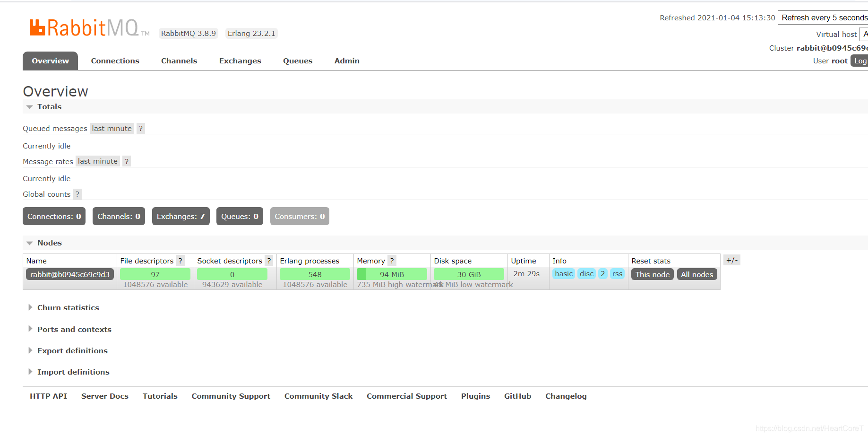Click the Disk space 30 GiB bar
This screenshot has width=868, height=437.
469,274
